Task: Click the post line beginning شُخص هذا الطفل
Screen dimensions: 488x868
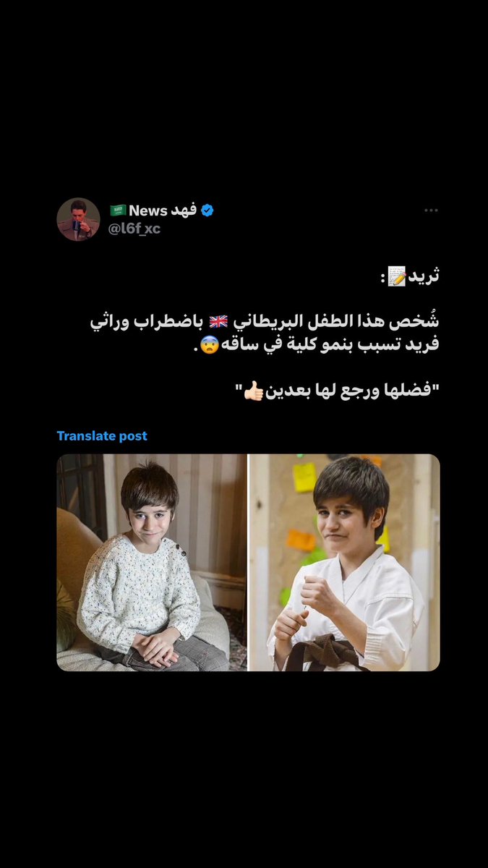Action: pos(265,323)
